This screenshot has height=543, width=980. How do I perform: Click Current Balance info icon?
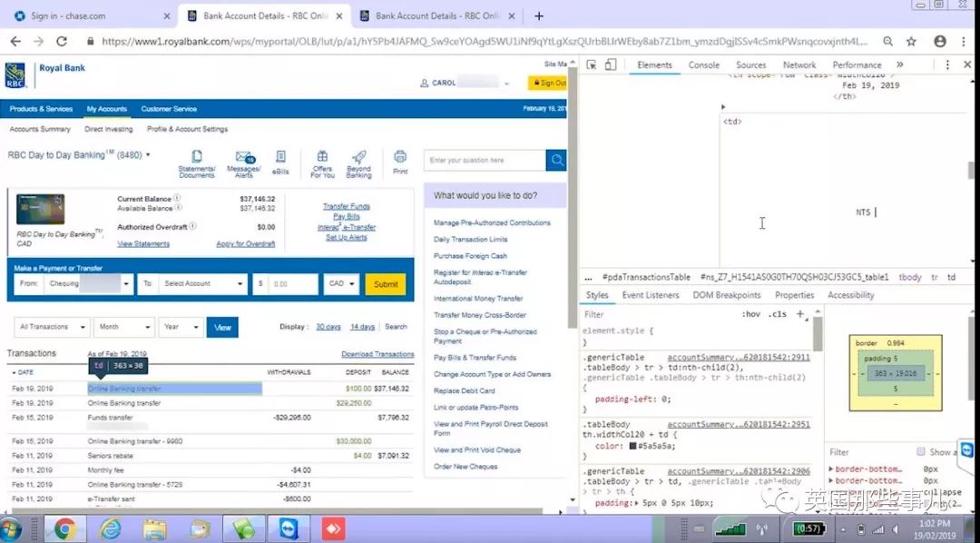pos(177,198)
